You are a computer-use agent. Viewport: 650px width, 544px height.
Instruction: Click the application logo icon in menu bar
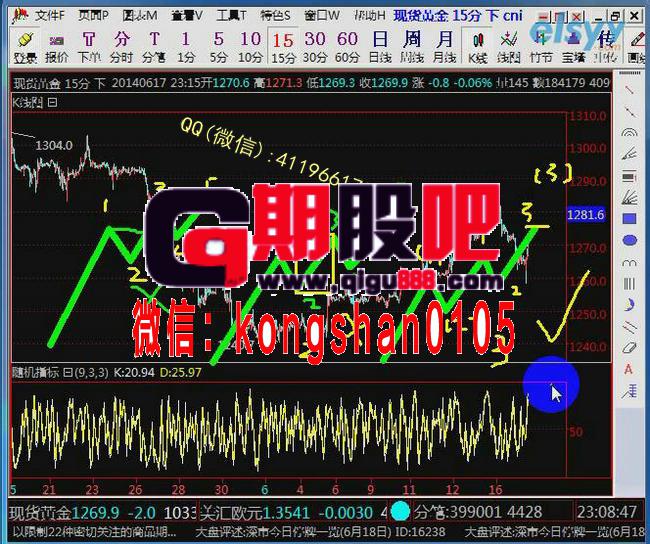tap(20, 16)
